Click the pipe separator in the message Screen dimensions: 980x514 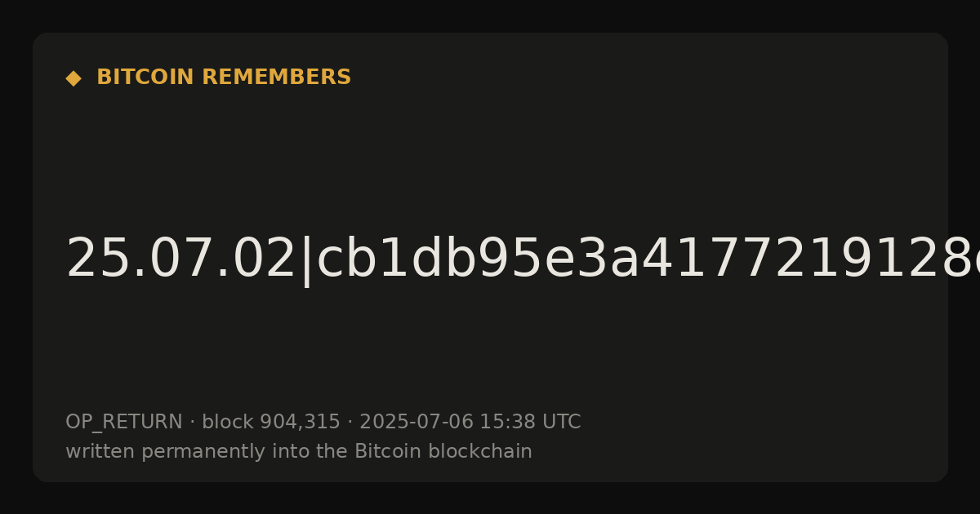[x=307, y=261]
